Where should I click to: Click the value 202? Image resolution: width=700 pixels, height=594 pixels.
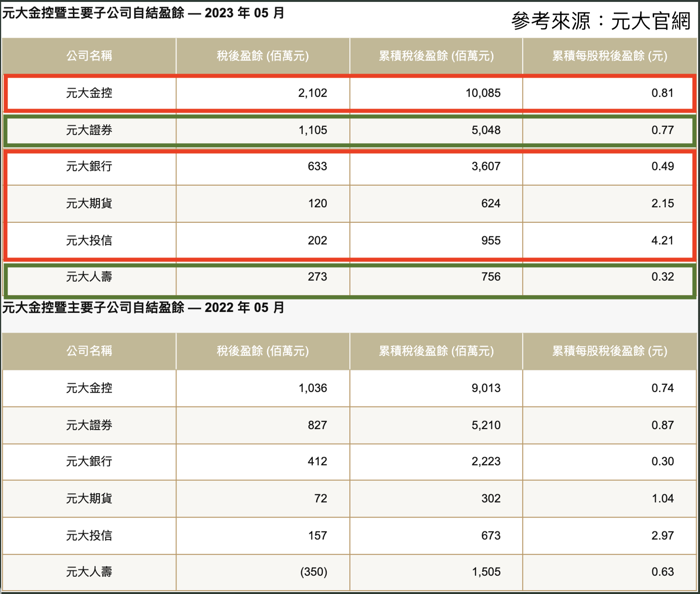pyautogui.click(x=317, y=241)
